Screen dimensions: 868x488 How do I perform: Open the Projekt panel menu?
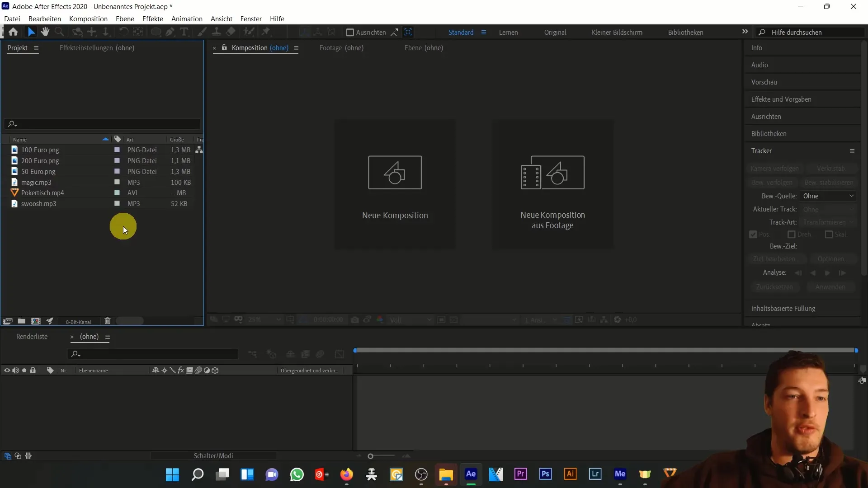(36, 48)
